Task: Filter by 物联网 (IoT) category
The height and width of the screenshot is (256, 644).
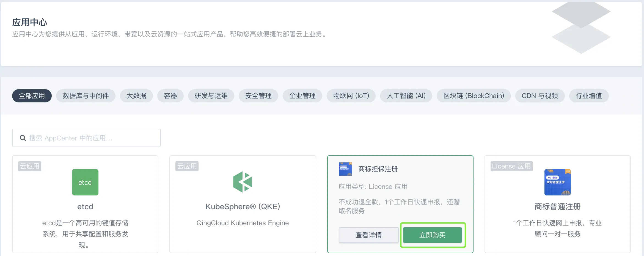Action: [351, 96]
